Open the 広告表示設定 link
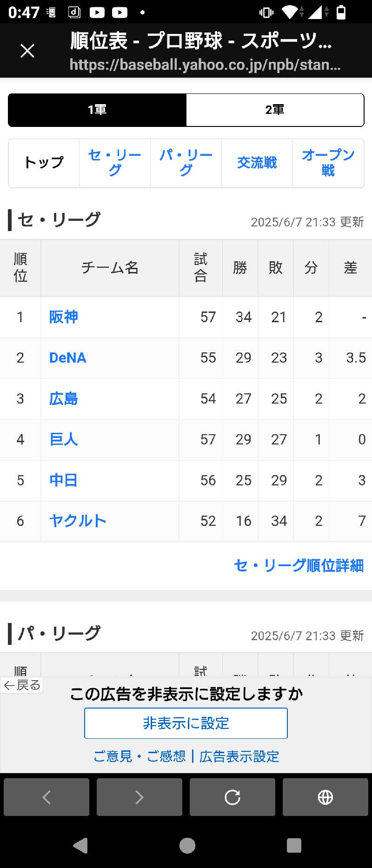The height and width of the screenshot is (868, 372). click(239, 756)
